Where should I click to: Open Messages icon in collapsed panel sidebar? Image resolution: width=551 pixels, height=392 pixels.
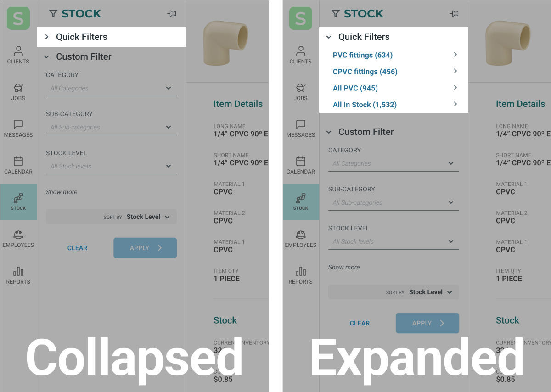pos(18,129)
